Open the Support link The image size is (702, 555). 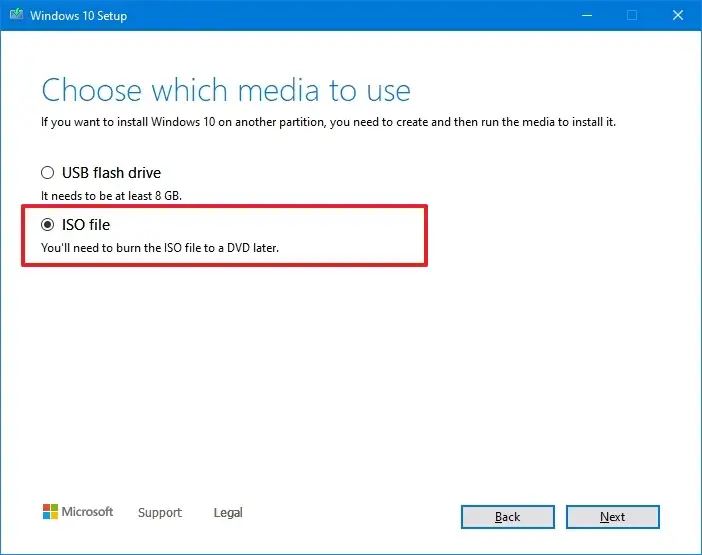(x=160, y=512)
